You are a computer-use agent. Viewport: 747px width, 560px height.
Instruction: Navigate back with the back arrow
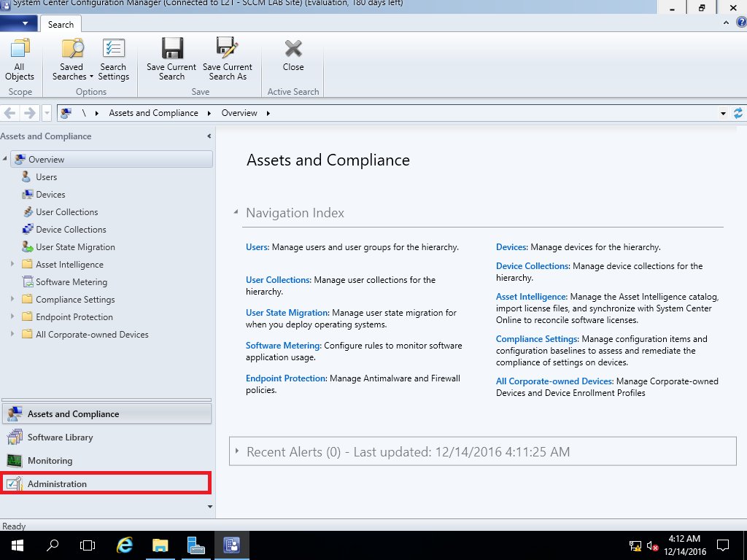pyautogui.click(x=9, y=113)
